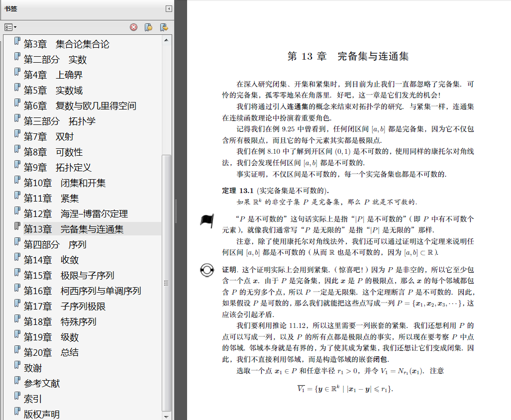Open bookmark 第8章 可数性
Viewport: 511px width, 420px height.
[x=53, y=152]
